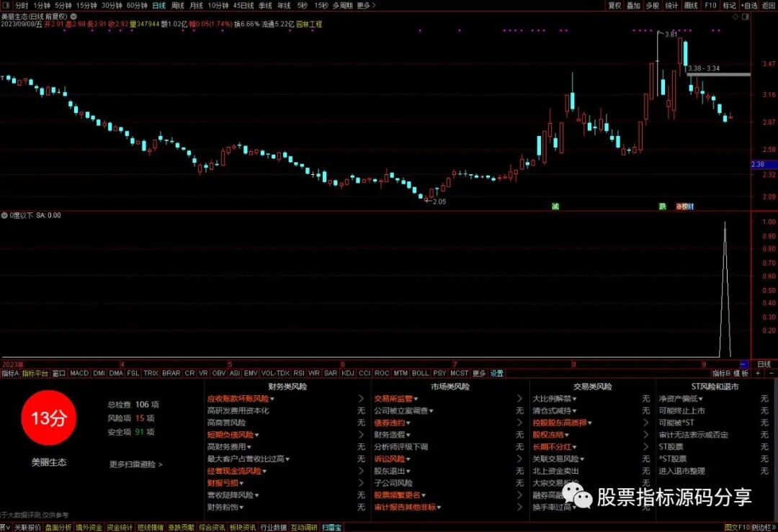The width and height of the screenshot is (778, 532).
Task: Open arrow for 债券违约 row
Action: point(519,423)
